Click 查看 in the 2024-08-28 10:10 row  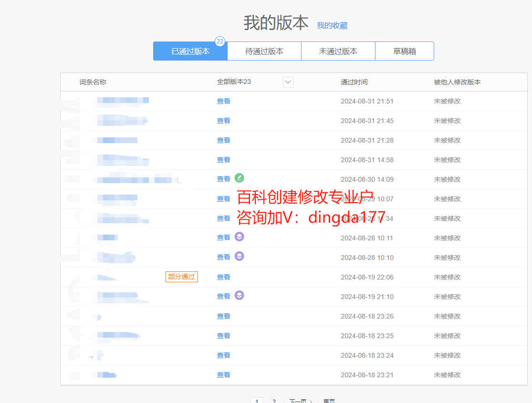point(224,257)
